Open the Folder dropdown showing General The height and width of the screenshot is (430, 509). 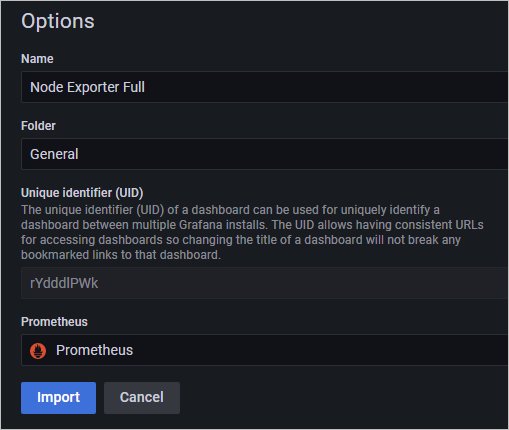click(265, 154)
